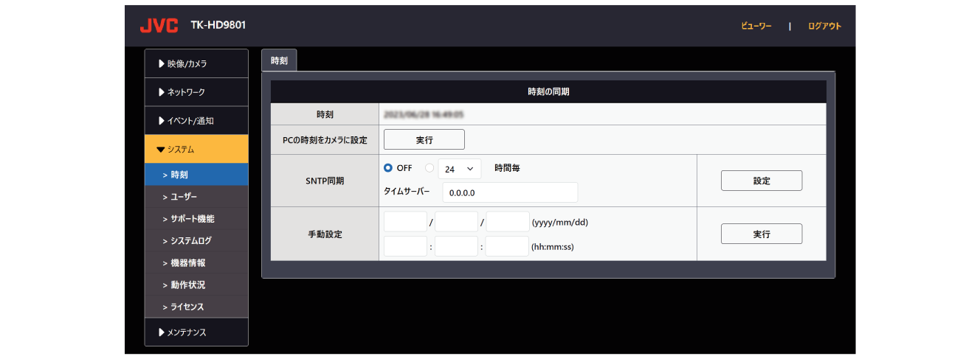Open the ビューワー link
The height and width of the screenshot is (359, 980).
pyautogui.click(x=756, y=26)
